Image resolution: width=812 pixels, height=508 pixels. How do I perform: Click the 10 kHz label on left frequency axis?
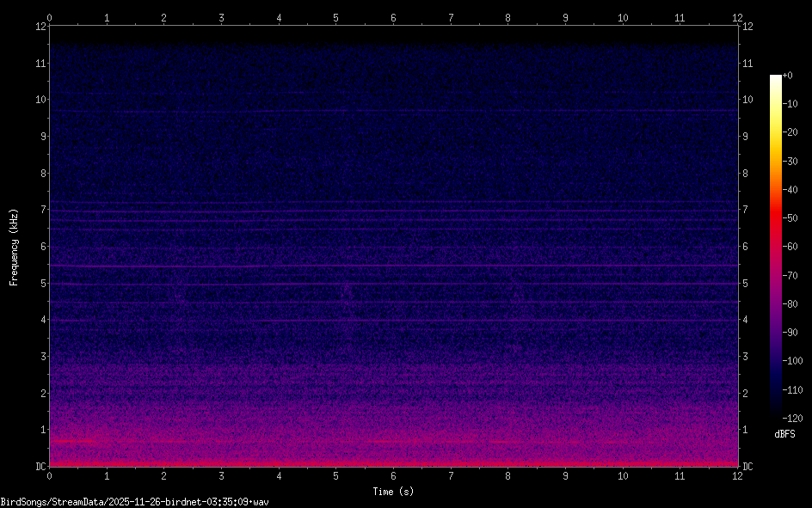tap(39, 100)
